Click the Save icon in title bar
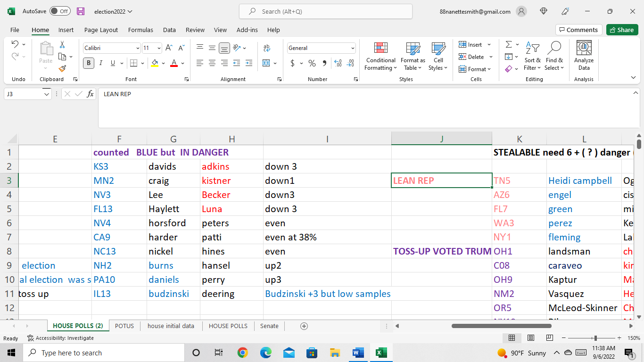 [x=81, y=11]
